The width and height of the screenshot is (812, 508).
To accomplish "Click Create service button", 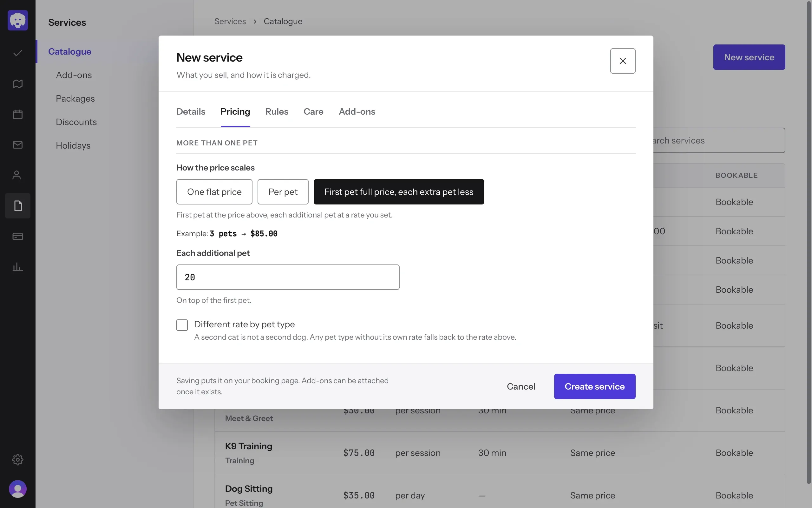I will tap(595, 386).
